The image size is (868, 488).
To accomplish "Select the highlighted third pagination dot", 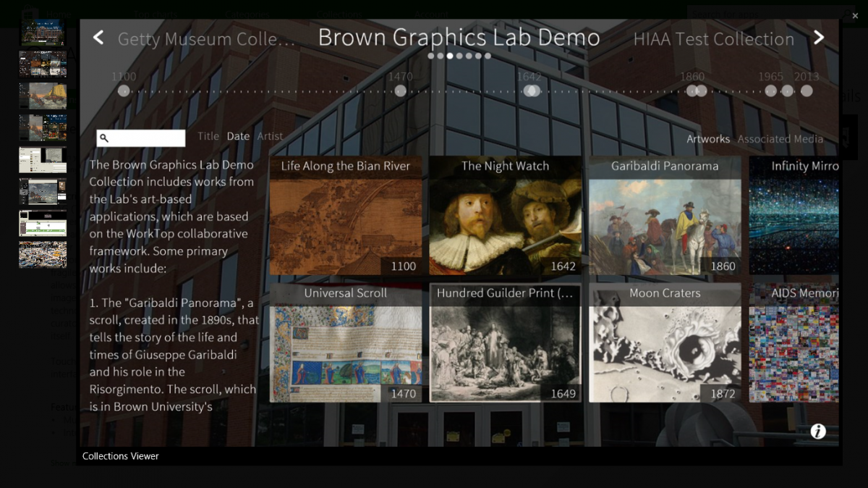I will [x=450, y=56].
